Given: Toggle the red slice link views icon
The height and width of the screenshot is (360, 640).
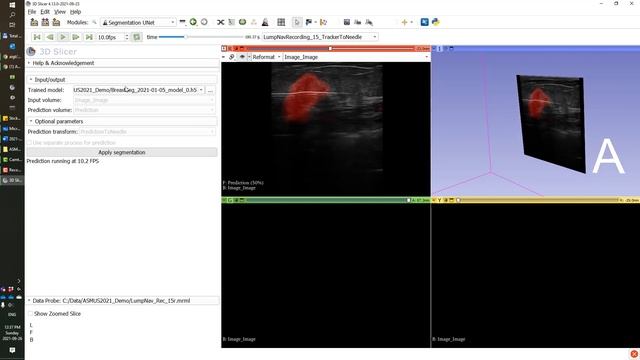Looking at the screenshot, I should pyautogui.click(x=232, y=57).
